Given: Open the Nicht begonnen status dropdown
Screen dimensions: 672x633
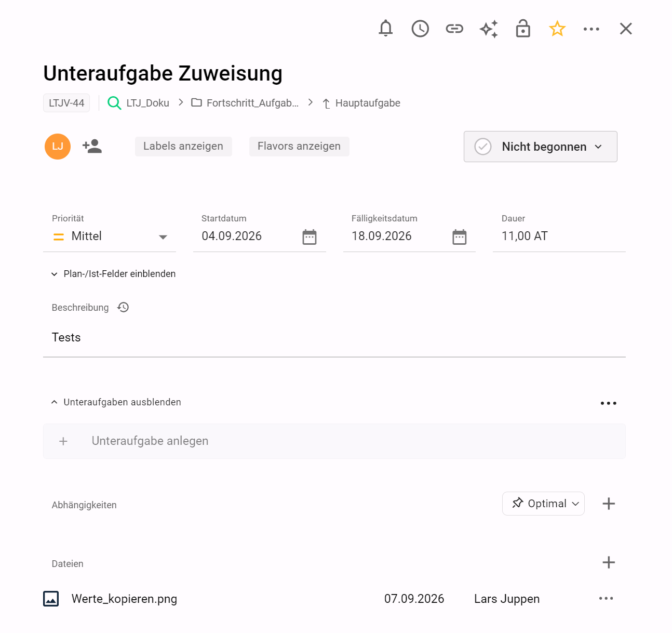Looking at the screenshot, I should [541, 147].
